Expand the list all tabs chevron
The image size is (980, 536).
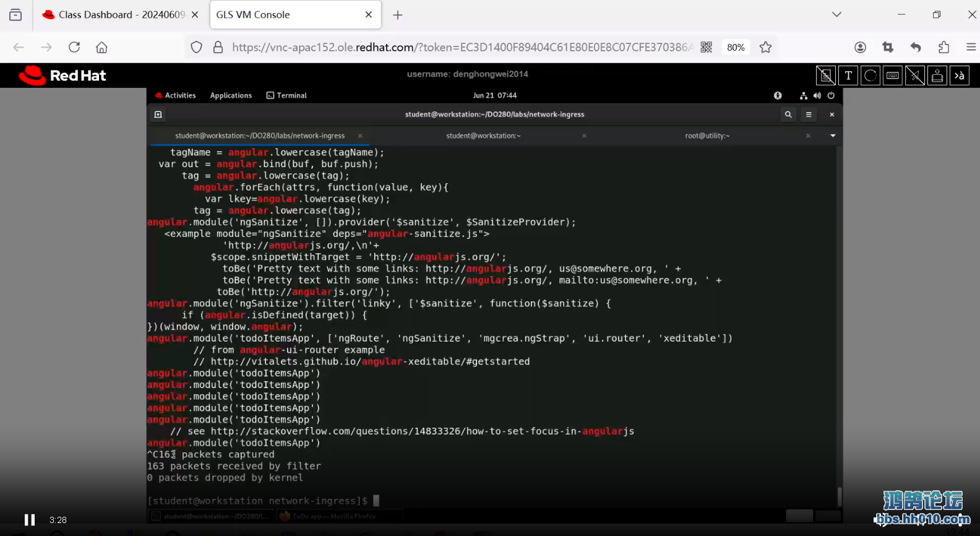(836, 15)
